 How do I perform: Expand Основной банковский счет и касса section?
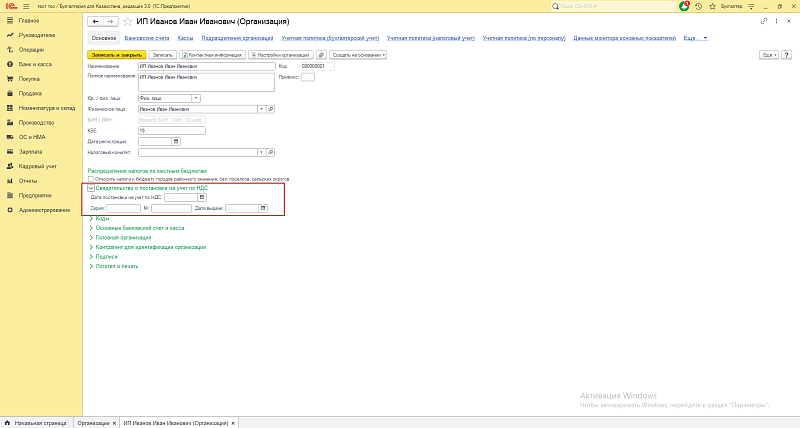point(91,228)
